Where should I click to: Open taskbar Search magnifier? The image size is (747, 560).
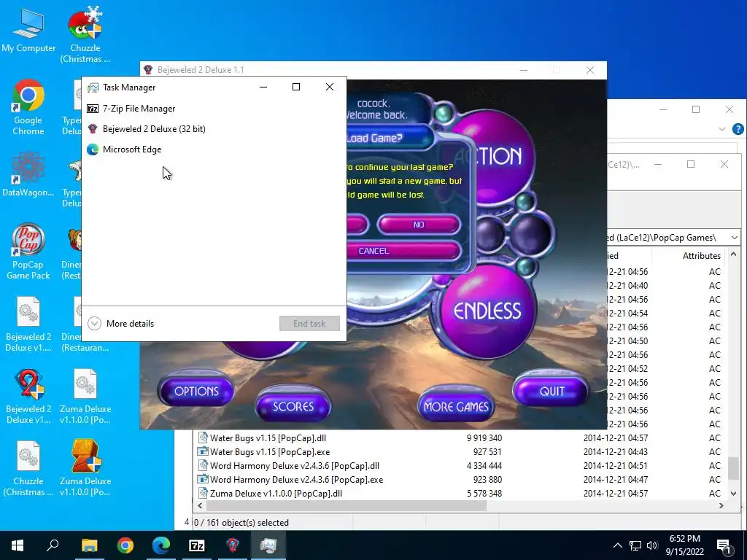pos(53,545)
